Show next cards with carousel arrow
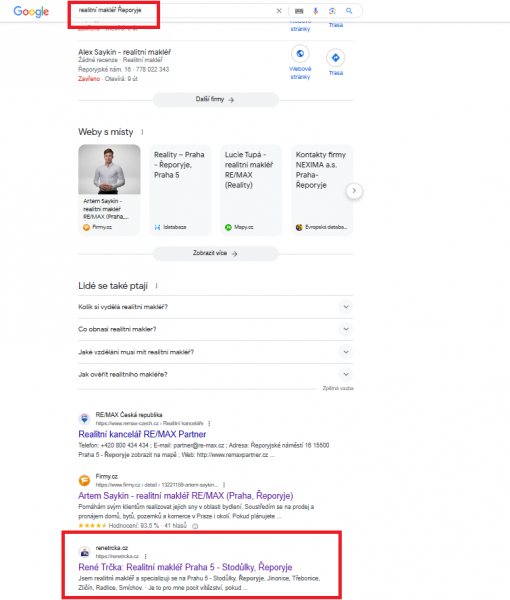 (x=354, y=191)
